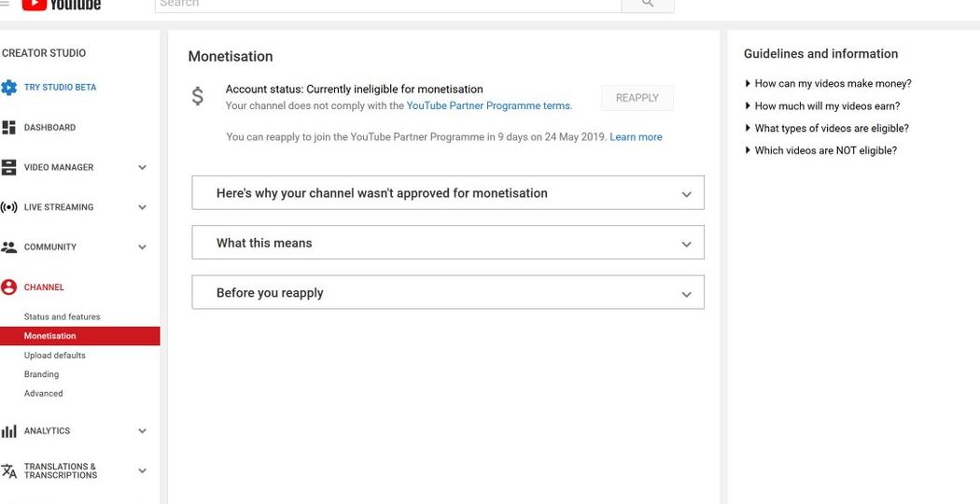Click the LIVE STREAMING label

[59, 207]
